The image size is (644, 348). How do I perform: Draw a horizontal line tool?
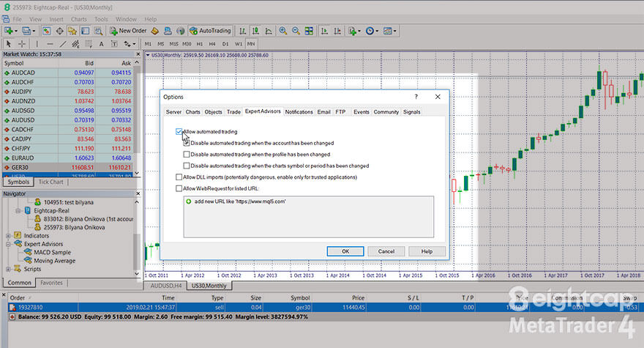point(50,44)
